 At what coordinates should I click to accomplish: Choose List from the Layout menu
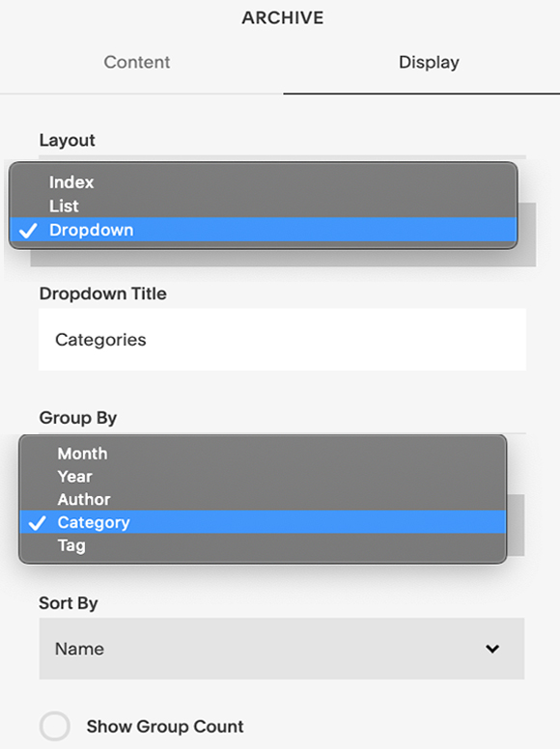tap(263, 206)
